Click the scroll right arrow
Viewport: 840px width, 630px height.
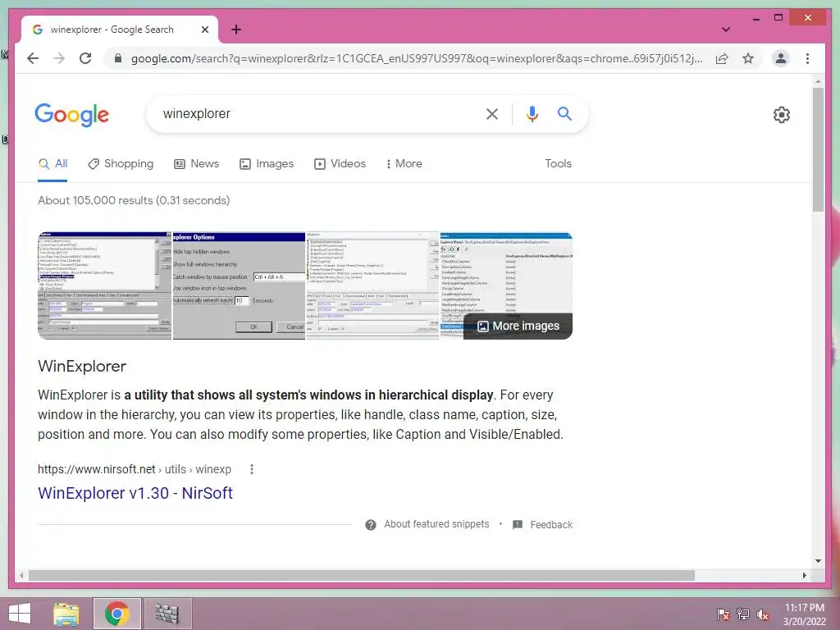click(805, 575)
